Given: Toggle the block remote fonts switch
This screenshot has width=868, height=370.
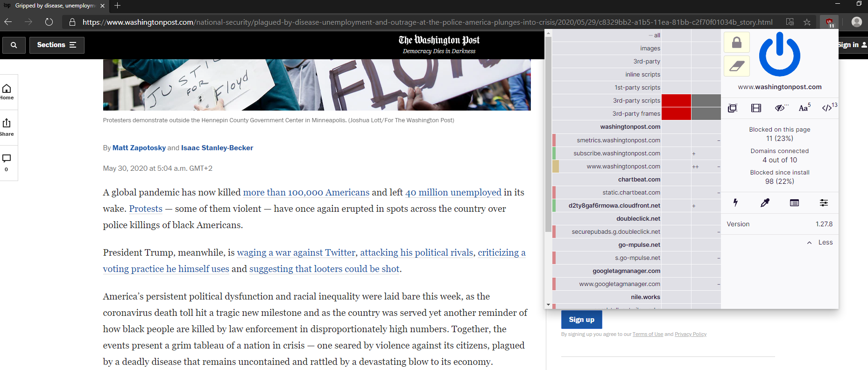Looking at the screenshot, I should click(x=804, y=108).
